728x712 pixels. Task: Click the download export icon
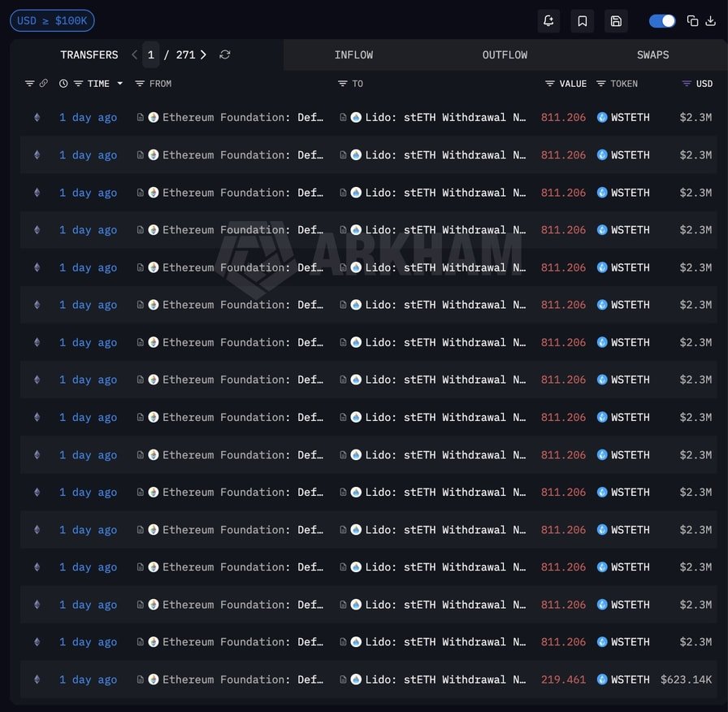click(x=710, y=21)
